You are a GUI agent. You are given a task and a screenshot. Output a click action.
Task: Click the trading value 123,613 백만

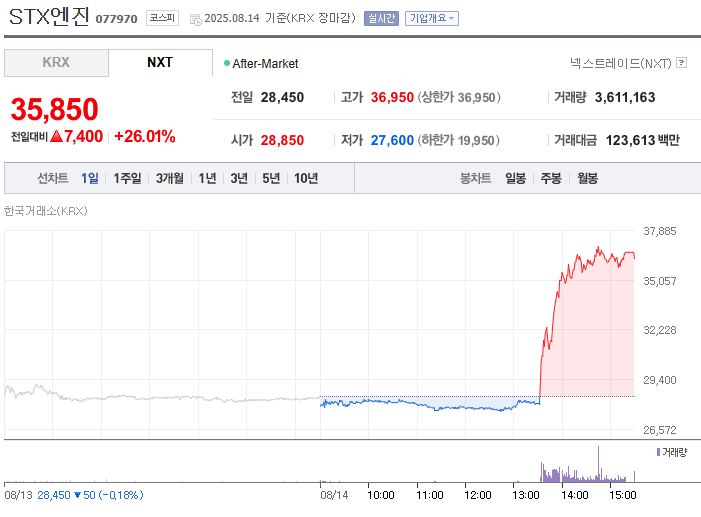coord(642,140)
